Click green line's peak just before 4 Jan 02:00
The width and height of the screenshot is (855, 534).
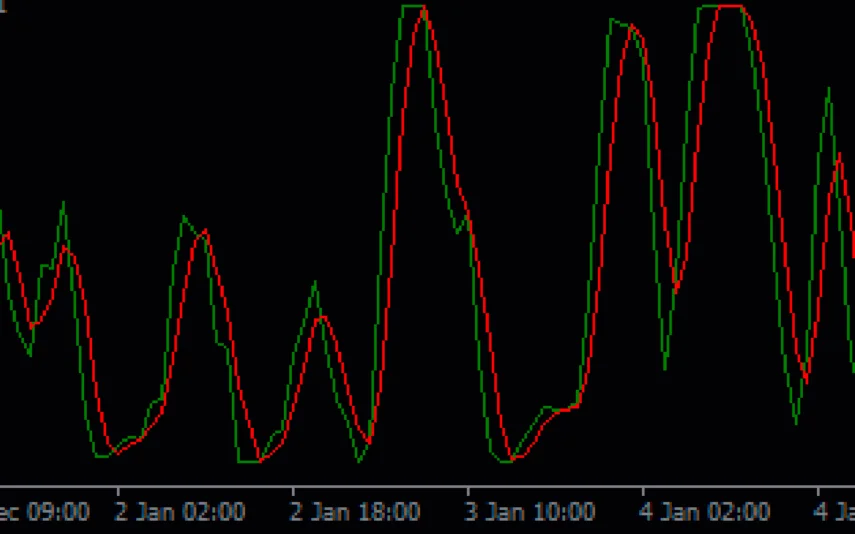(x=612, y=19)
